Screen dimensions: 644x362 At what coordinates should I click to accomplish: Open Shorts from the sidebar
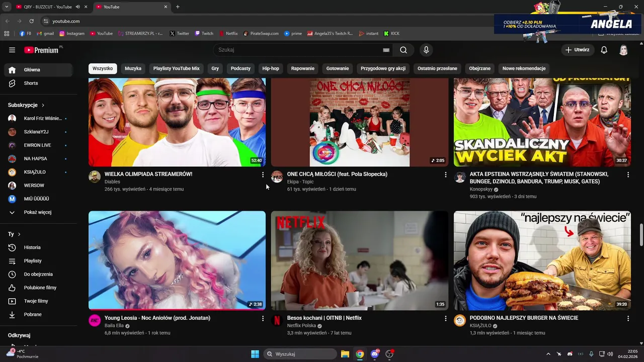[38, 83]
